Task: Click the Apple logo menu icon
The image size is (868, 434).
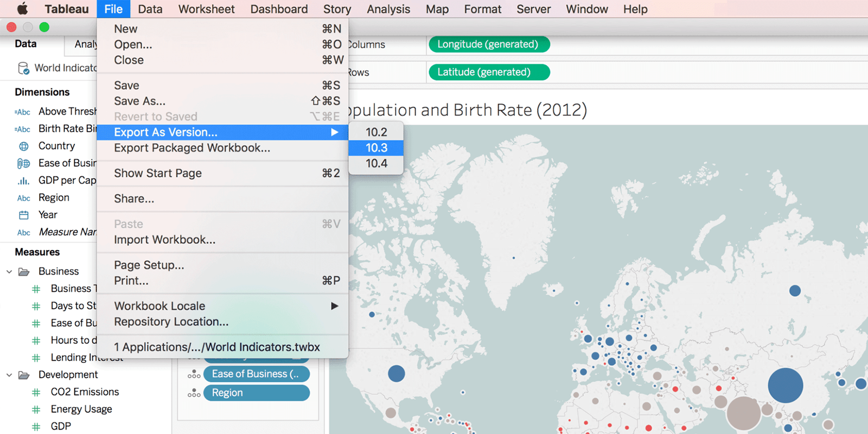Action: coord(22,9)
